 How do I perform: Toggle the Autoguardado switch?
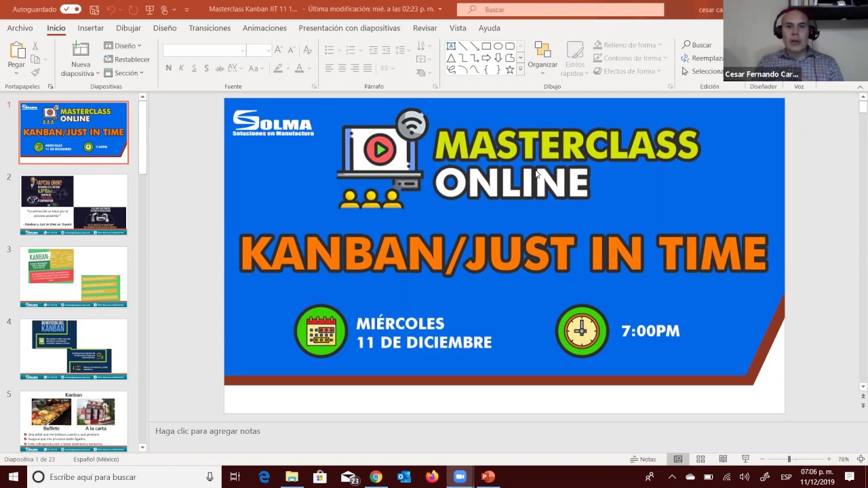pyautogui.click(x=70, y=9)
